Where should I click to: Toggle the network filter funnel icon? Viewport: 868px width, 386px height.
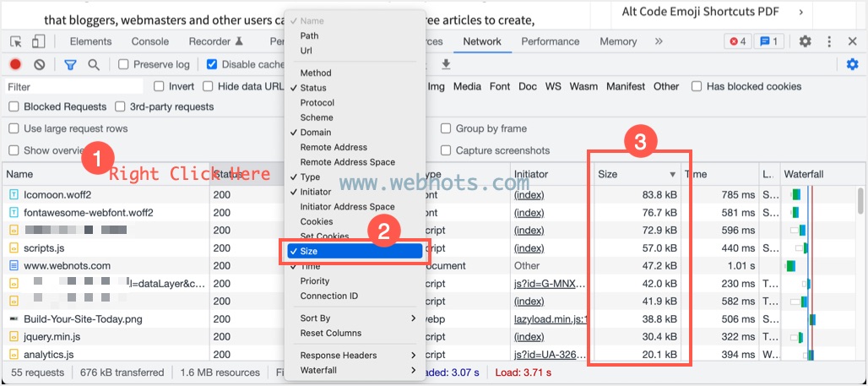[x=70, y=65]
